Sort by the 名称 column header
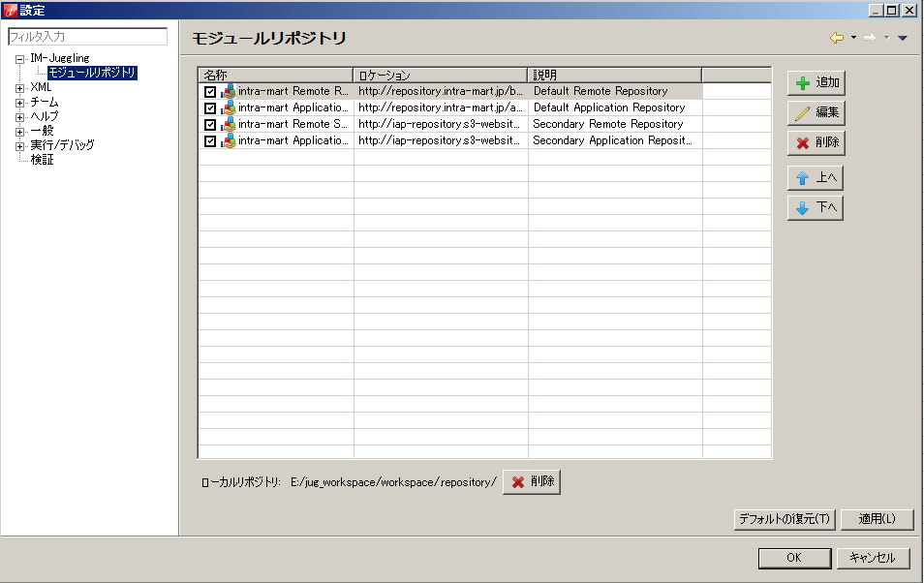 (275, 75)
